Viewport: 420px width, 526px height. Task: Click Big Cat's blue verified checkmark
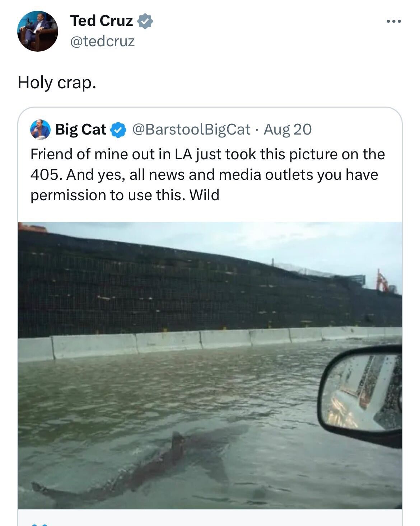(x=118, y=130)
